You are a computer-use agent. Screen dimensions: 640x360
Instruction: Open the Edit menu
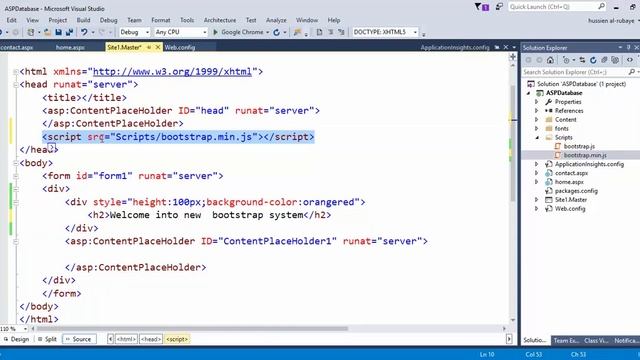coord(11,20)
